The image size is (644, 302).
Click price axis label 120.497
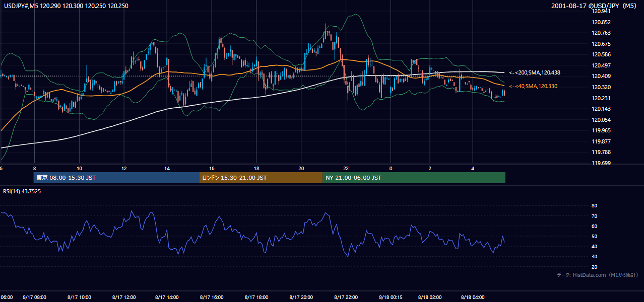point(602,65)
